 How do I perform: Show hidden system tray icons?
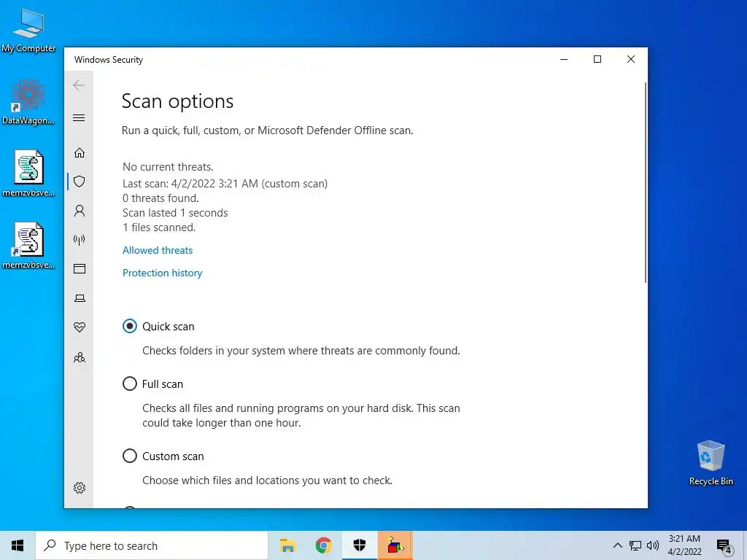[617, 545]
